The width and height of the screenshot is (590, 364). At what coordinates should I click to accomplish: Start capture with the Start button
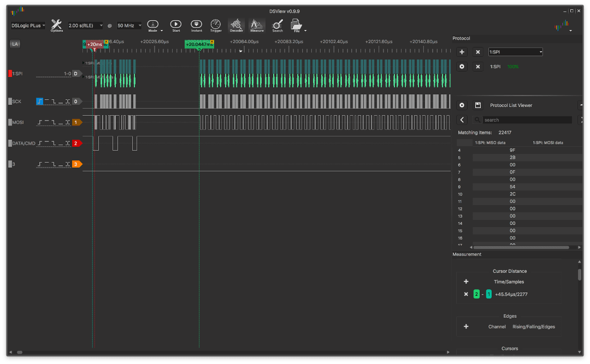176,25
